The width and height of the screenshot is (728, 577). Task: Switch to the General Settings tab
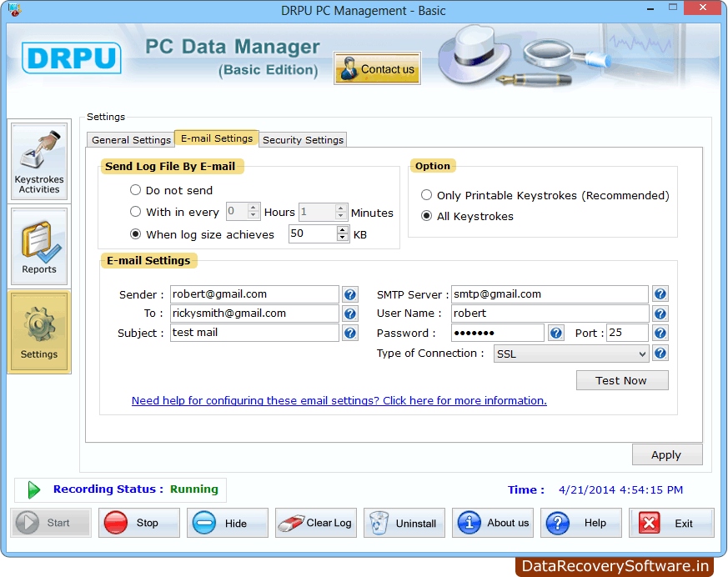pos(131,140)
